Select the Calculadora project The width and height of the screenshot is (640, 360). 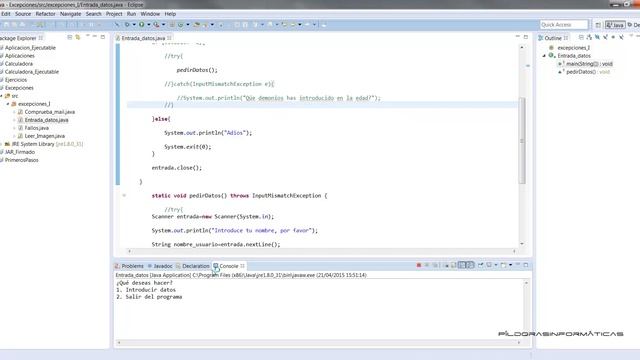pos(18,64)
